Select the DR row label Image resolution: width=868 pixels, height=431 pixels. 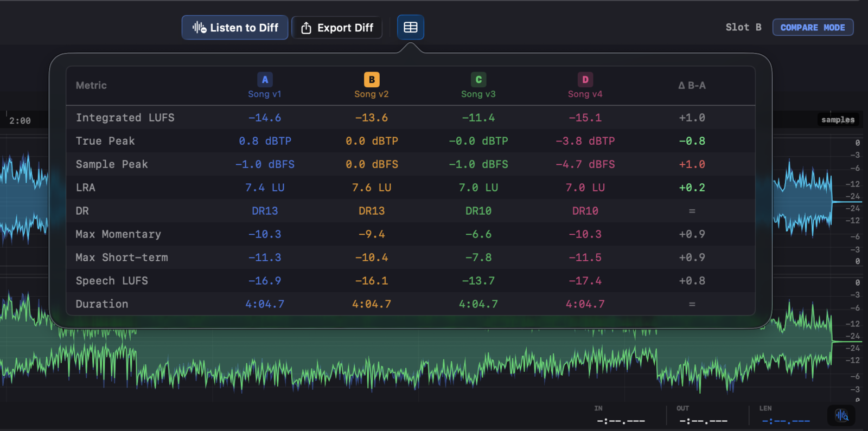(82, 211)
